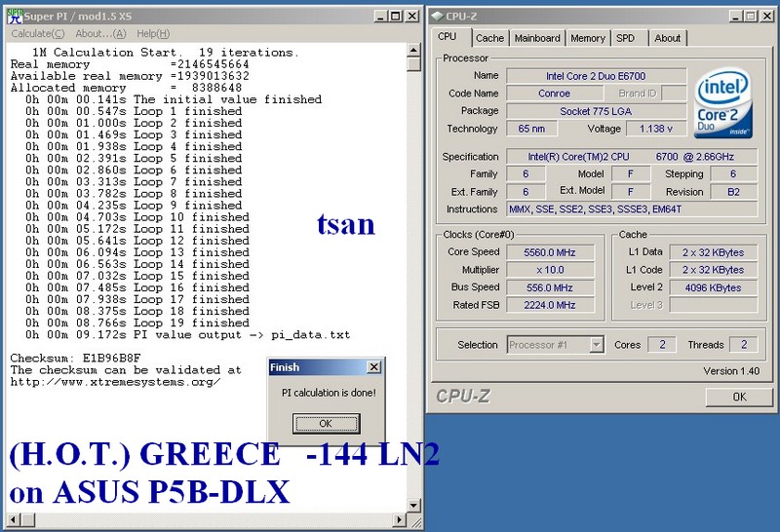Select the CPU tab in CPU-Z
The image size is (780, 532).
(x=448, y=37)
